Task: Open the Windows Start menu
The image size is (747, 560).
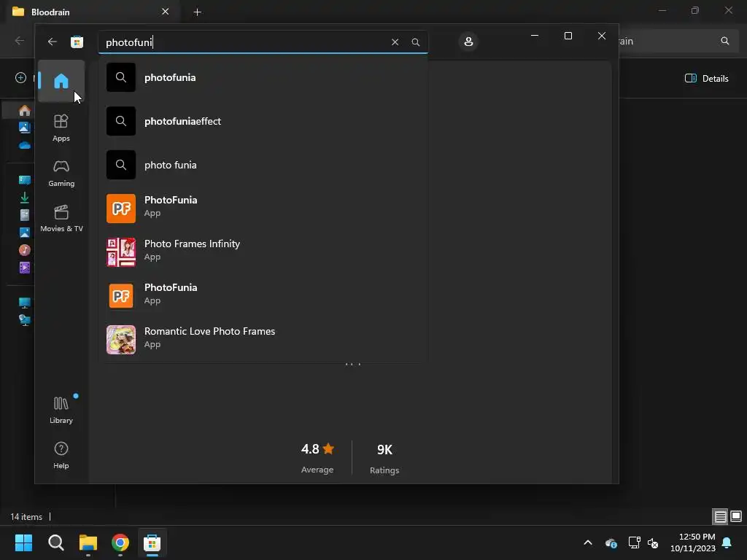Action: (23, 542)
